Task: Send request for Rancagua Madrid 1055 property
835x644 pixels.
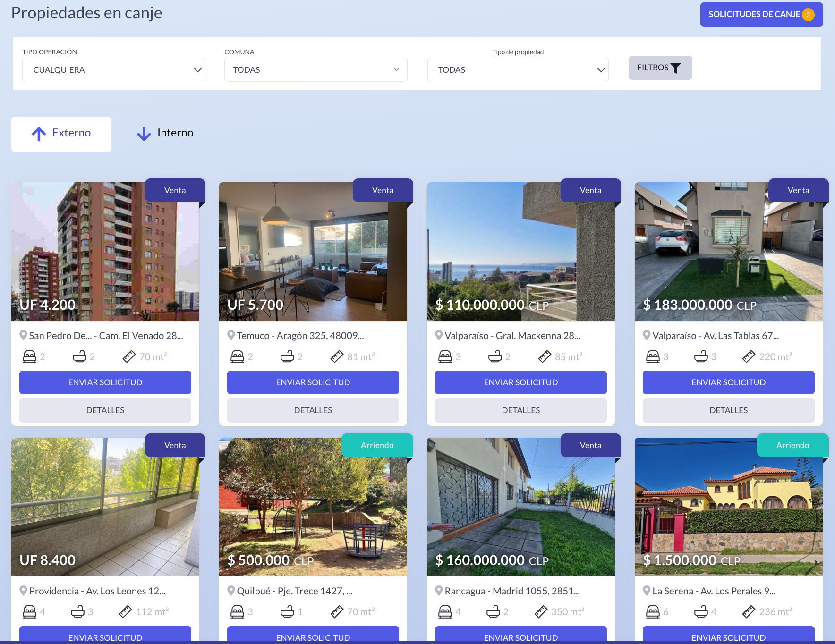Action: pyautogui.click(x=521, y=634)
